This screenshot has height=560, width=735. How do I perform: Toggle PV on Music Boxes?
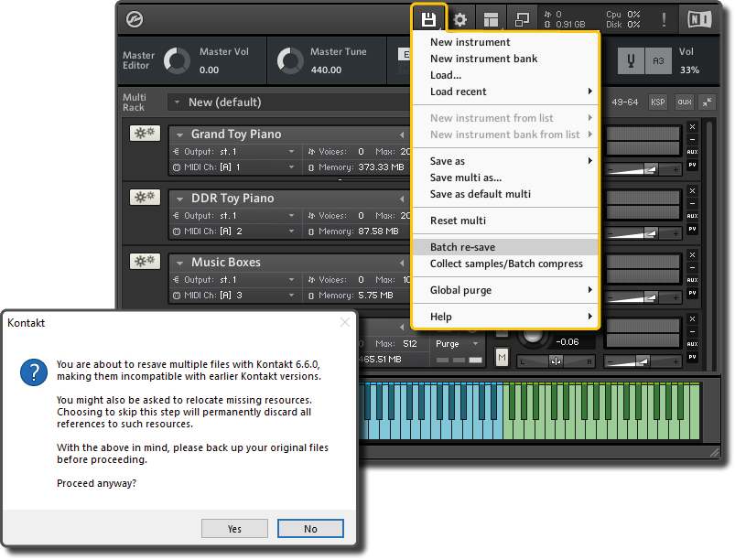pyautogui.click(x=692, y=293)
